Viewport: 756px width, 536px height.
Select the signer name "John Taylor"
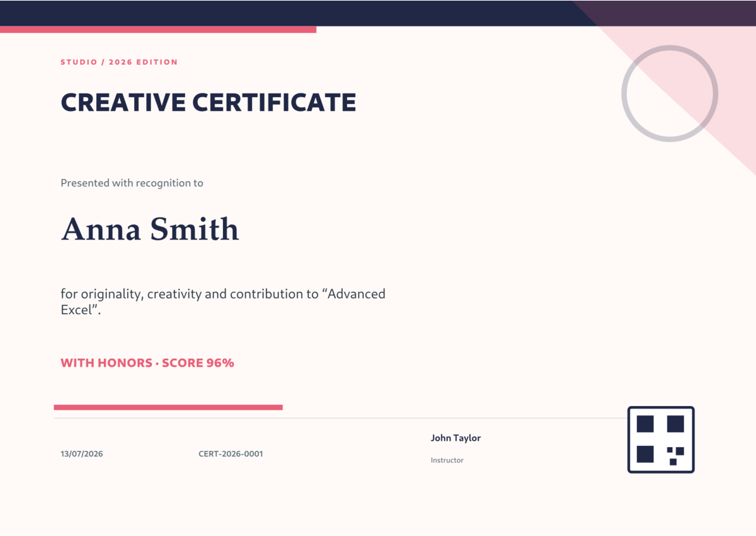pos(455,438)
